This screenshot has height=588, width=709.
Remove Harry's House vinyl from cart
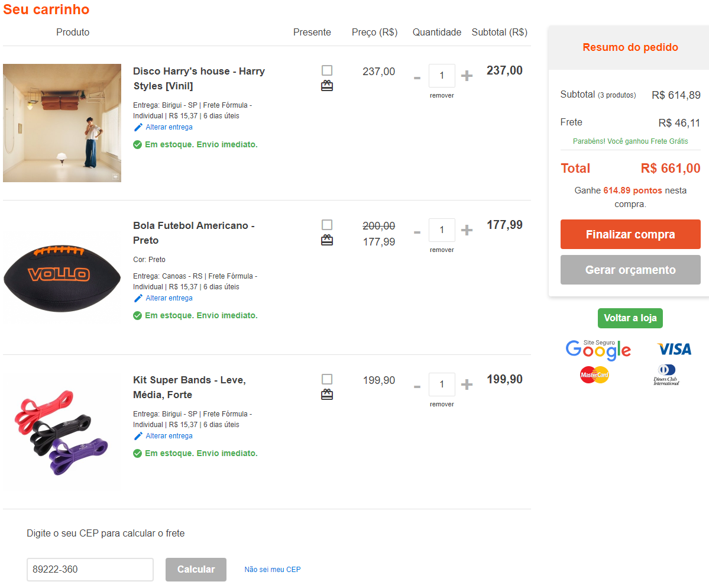pyautogui.click(x=442, y=95)
